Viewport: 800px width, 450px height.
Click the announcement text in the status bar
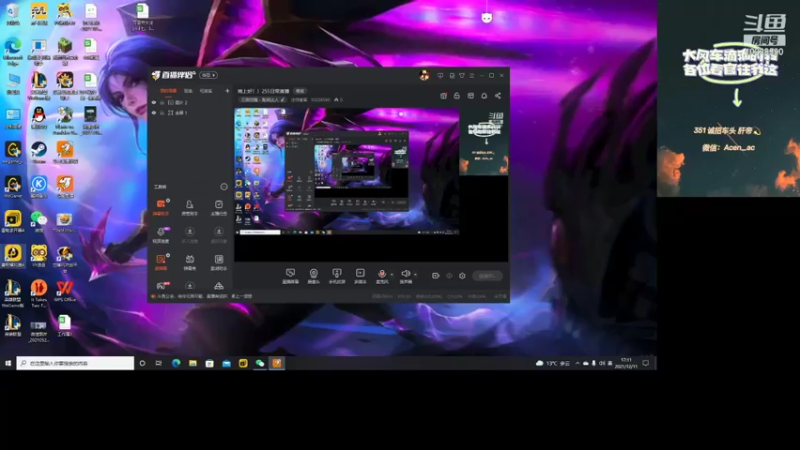click(x=204, y=296)
